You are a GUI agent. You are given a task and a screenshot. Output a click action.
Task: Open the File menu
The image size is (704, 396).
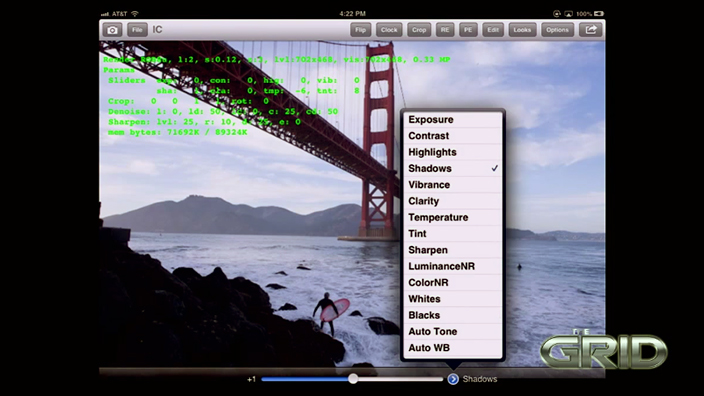137,30
